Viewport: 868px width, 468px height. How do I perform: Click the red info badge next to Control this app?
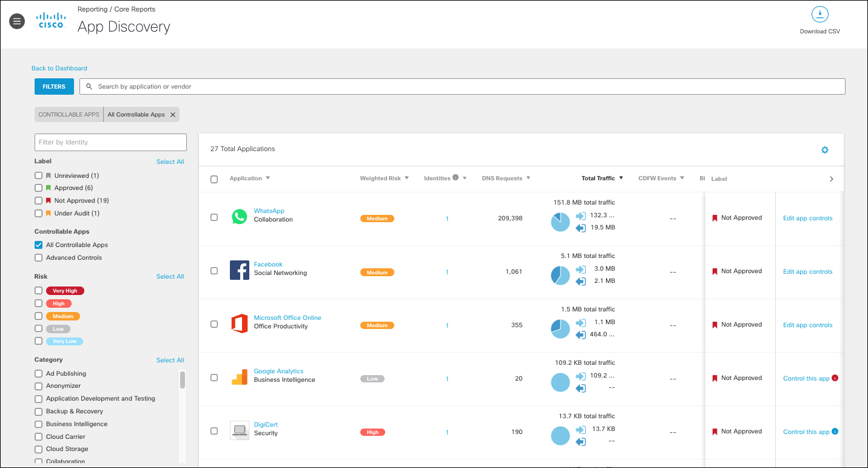tap(836, 378)
